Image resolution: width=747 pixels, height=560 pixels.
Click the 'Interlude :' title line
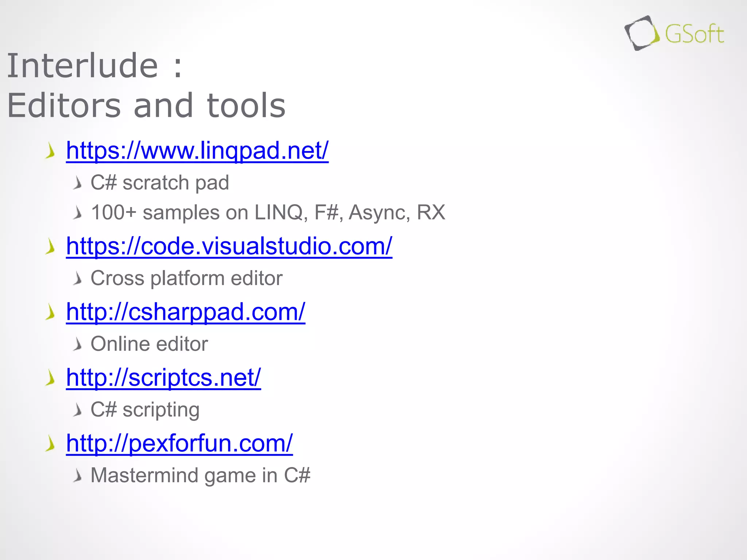94,66
